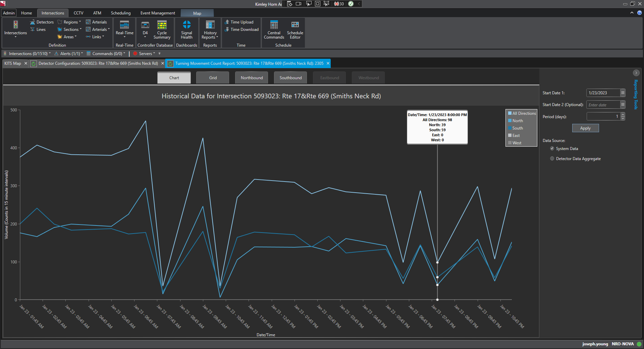Switch to the Scheduling ribbon tab
Viewport: 644px width, 349px height.
pos(121,13)
